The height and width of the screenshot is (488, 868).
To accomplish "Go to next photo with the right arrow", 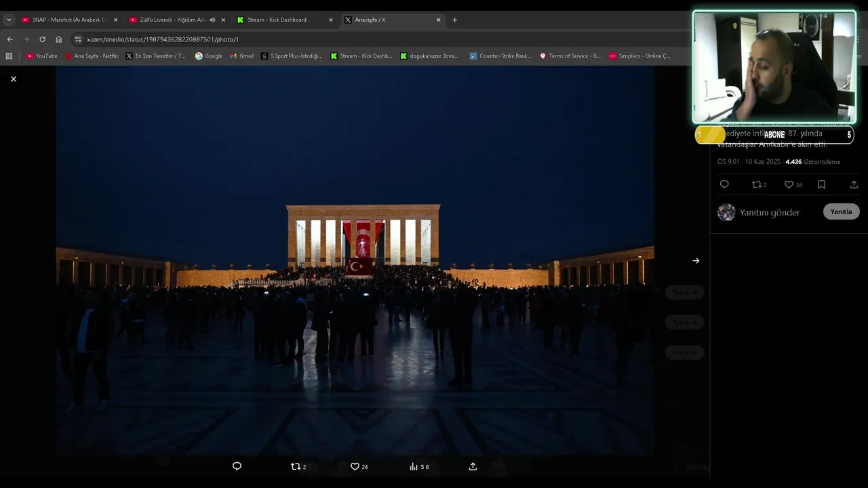I will click(696, 261).
